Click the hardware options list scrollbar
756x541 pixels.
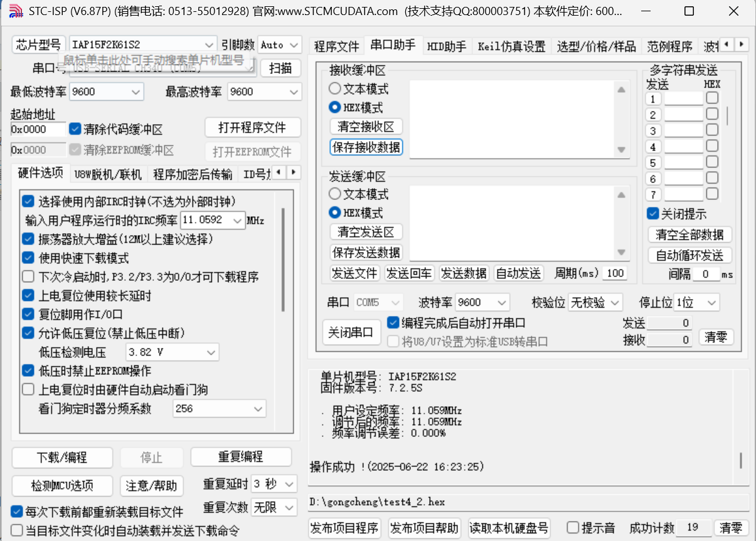pos(283,260)
